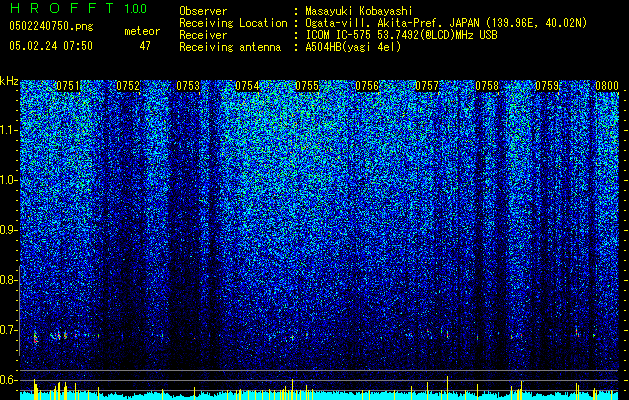Click the Receiving antenna label
The height and width of the screenshot is (400, 629).
[230, 47]
